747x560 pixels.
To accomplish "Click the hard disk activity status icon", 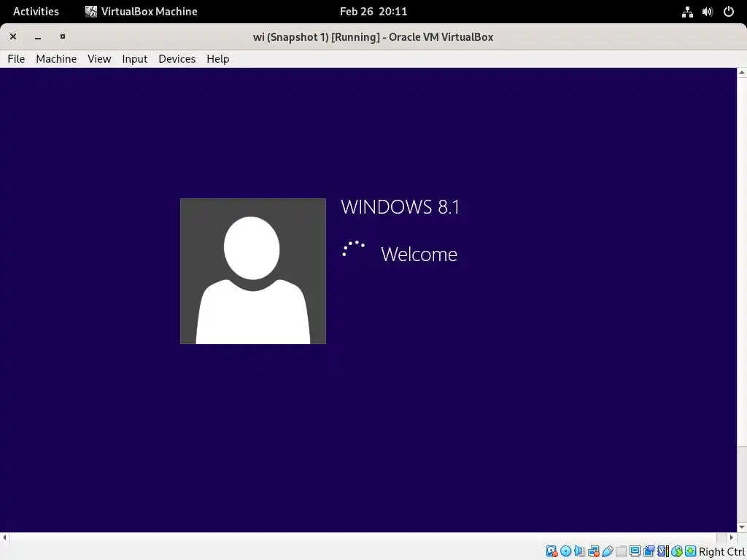I will 551,551.
